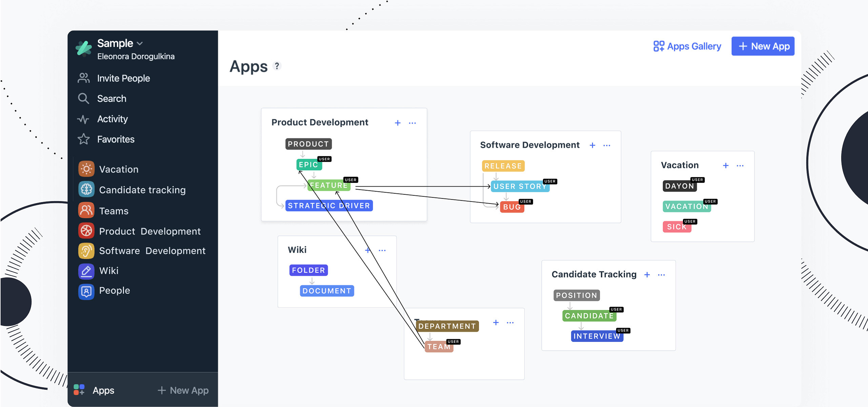Click the Vacation sun icon in sidebar
The width and height of the screenshot is (868, 407).
pyautogui.click(x=86, y=169)
